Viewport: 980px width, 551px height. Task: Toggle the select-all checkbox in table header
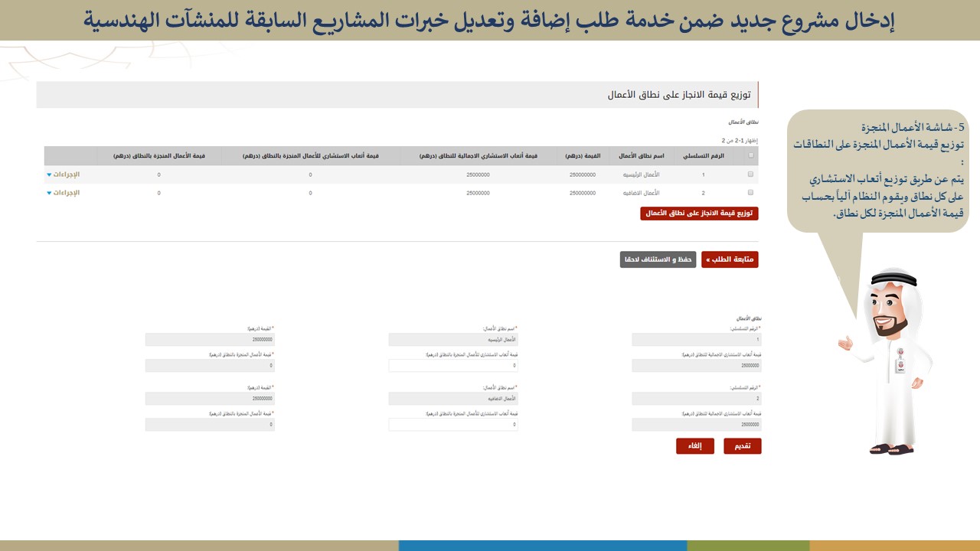[x=750, y=155]
